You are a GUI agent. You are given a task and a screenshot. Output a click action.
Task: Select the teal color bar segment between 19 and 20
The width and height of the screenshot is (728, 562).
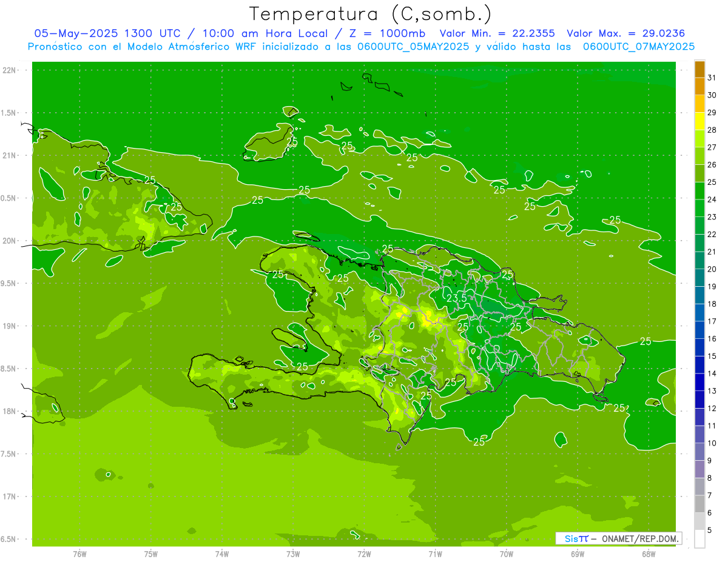(699, 278)
